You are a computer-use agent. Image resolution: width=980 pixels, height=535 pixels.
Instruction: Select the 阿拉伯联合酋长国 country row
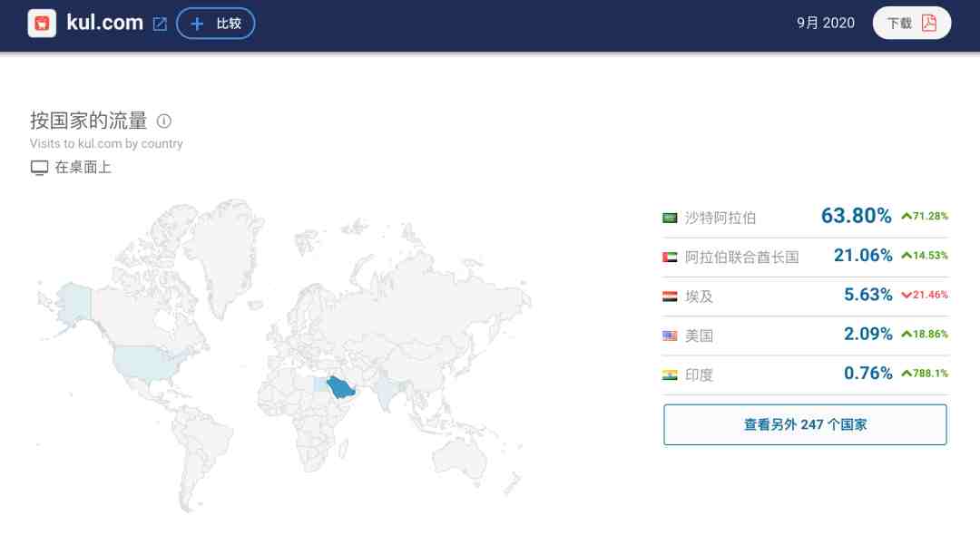(x=805, y=258)
